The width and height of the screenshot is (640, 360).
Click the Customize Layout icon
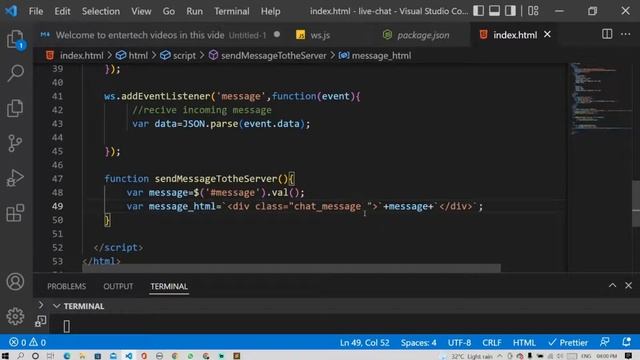533,11
